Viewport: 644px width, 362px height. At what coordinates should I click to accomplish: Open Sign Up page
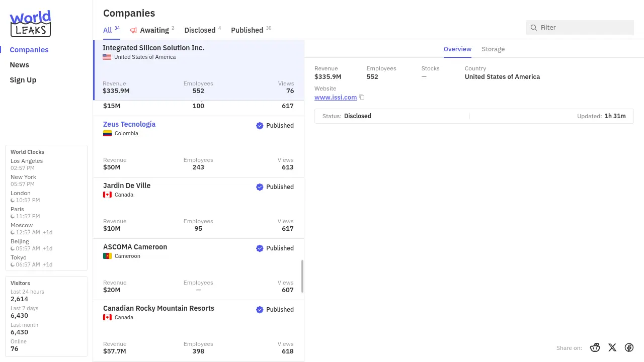tap(23, 80)
